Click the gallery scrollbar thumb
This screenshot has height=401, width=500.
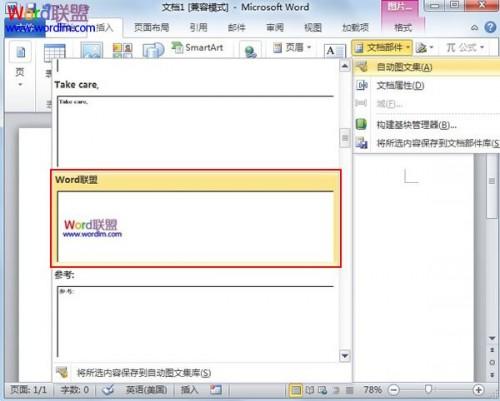345,138
